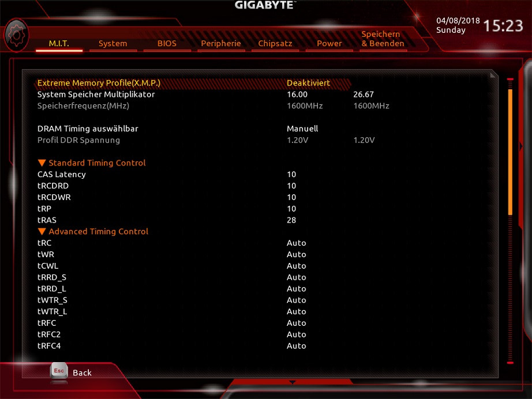Image resolution: width=532 pixels, height=399 pixels.
Task: Open the Chipsatz tab
Action: (x=275, y=43)
